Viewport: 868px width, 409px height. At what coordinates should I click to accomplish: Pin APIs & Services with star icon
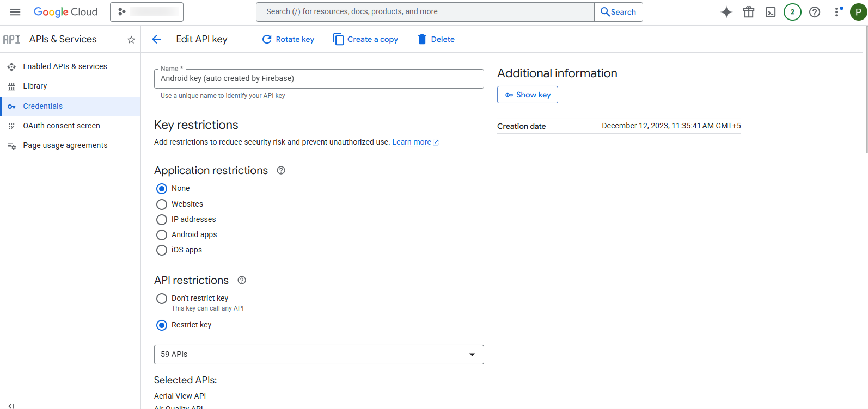[x=131, y=40]
